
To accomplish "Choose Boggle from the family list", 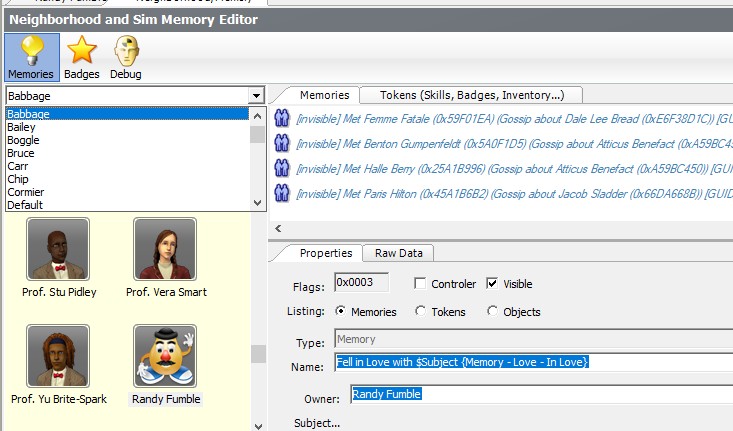I will (x=23, y=140).
